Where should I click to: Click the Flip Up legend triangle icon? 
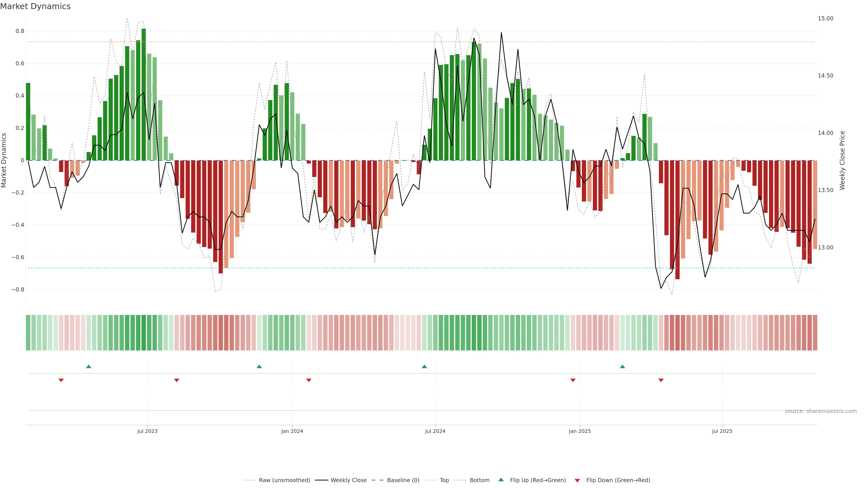(x=501, y=480)
